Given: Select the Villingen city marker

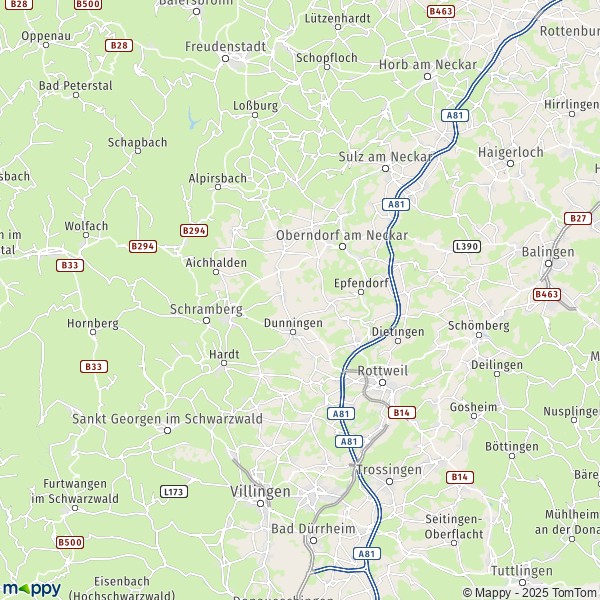Looking at the screenshot, I should click(x=261, y=504).
